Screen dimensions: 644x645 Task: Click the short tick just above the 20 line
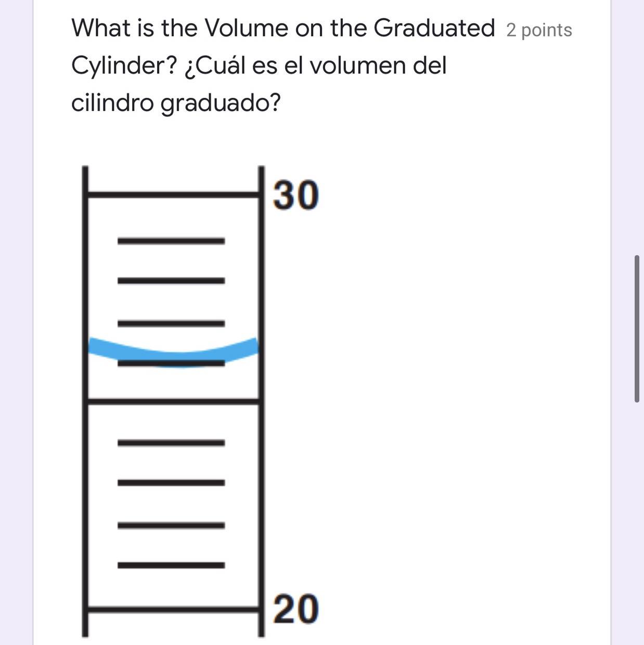(171, 565)
